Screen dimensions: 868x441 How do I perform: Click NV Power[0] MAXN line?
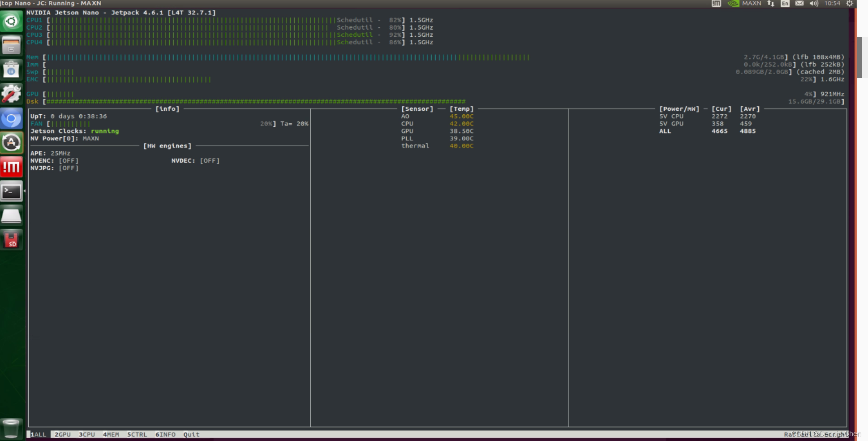64,138
